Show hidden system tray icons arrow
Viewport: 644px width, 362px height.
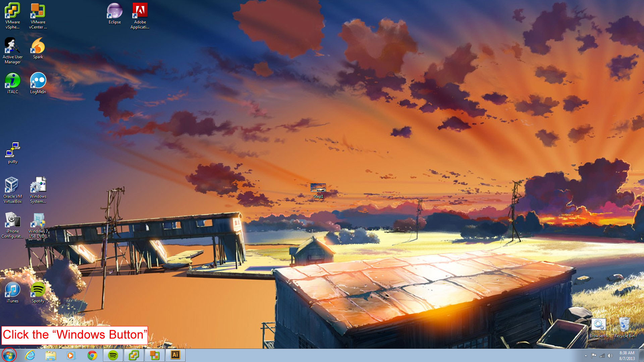click(x=586, y=356)
